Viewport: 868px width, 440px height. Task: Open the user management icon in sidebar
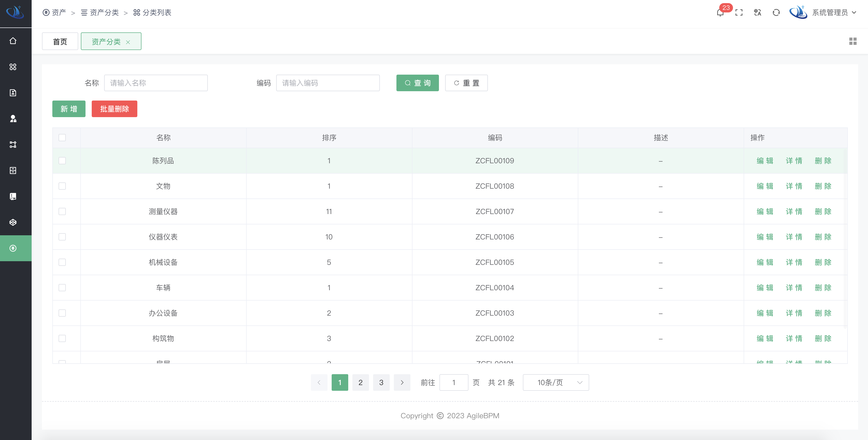tap(13, 119)
